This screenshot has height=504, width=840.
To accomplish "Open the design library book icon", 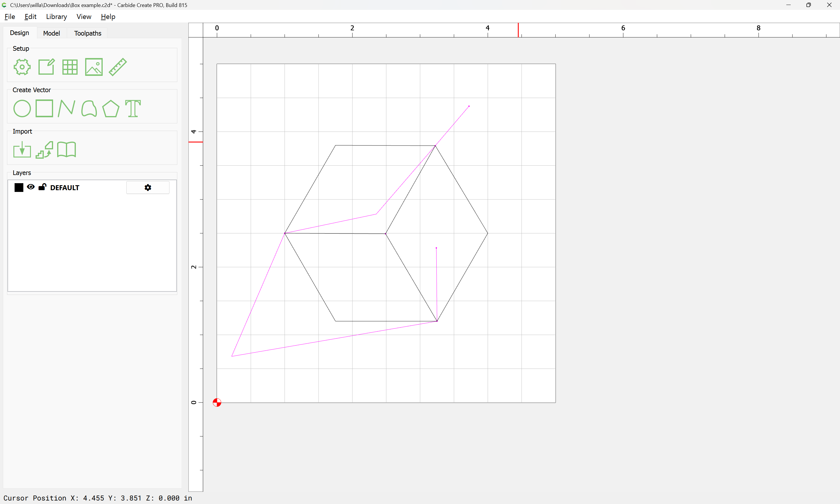I will pos(66,149).
